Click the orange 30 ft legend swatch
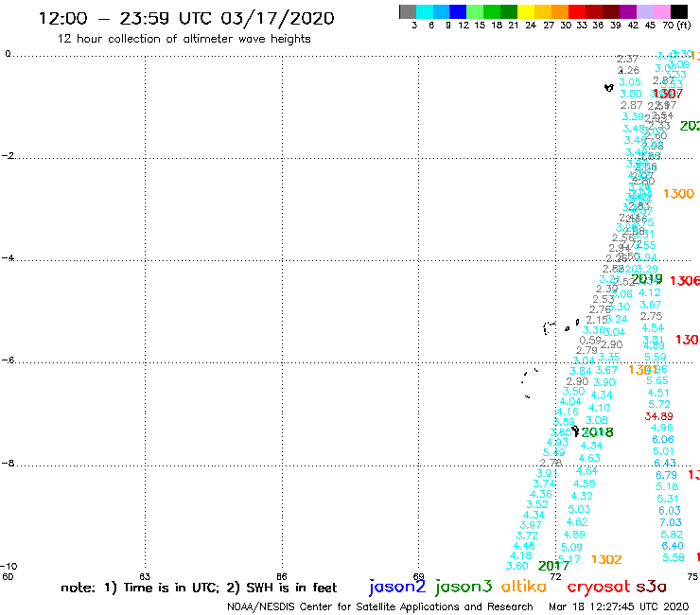This screenshot has height=615, width=700. 560,11
